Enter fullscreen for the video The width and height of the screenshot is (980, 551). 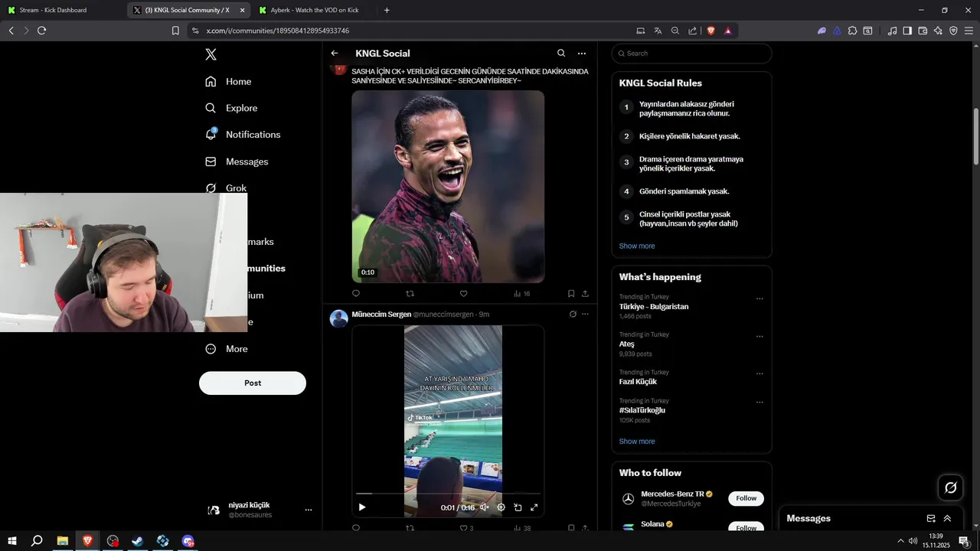[534, 507]
